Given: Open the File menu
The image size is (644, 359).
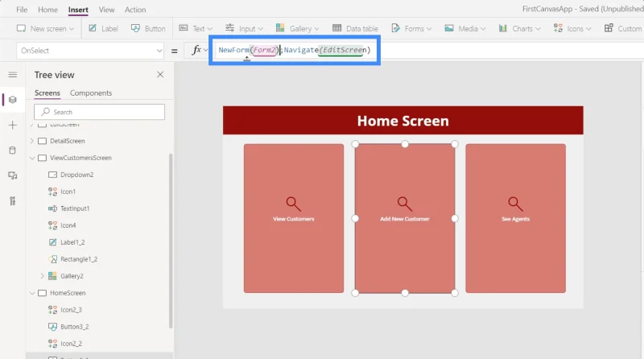Looking at the screenshot, I should pyautogui.click(x=22, y=10).
